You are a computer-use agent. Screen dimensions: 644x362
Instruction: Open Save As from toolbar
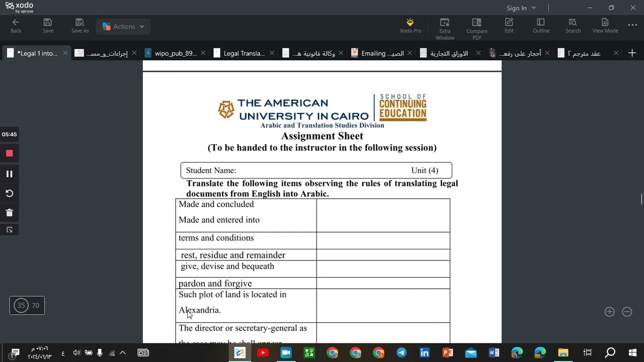click(x=79, y=26)
